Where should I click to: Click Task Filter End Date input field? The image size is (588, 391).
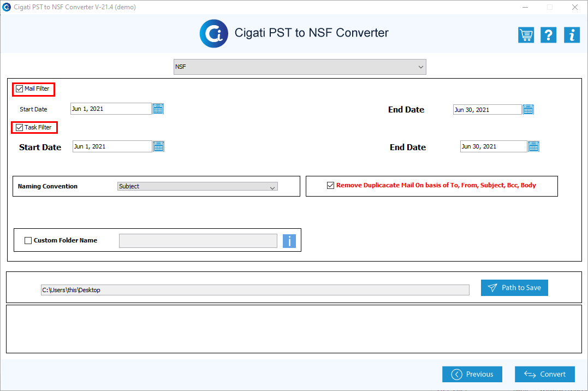494,146
